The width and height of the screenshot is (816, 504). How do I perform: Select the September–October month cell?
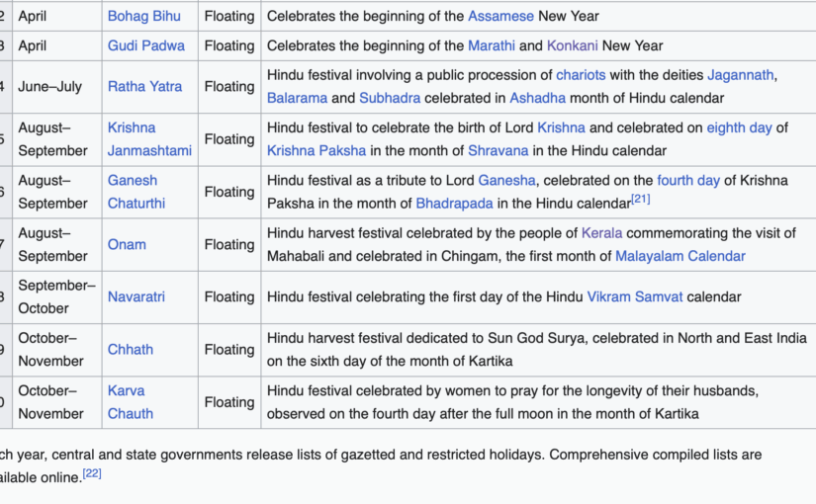click(57, 297)
